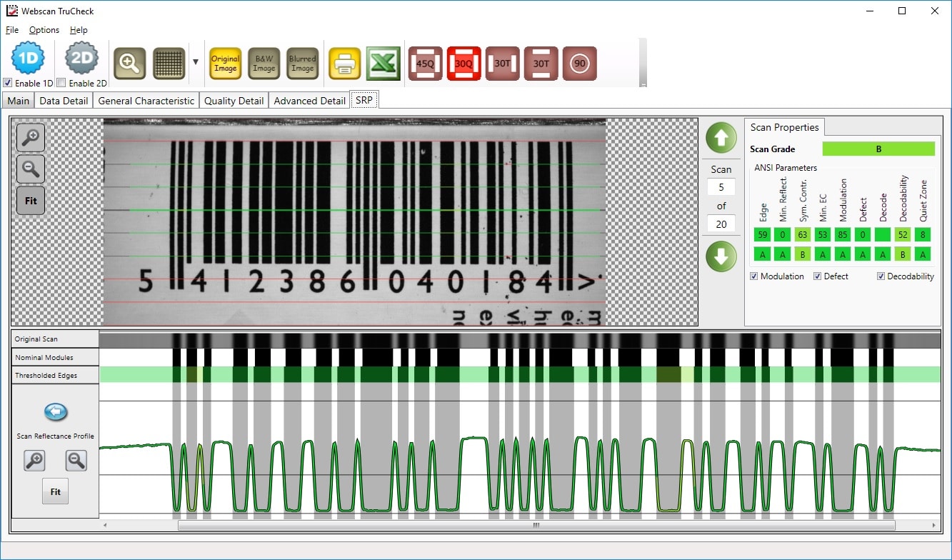Click the Quiet Zone value cell 8
The width and height of the screenshot is (952, 560).
(x=923, y=235)
